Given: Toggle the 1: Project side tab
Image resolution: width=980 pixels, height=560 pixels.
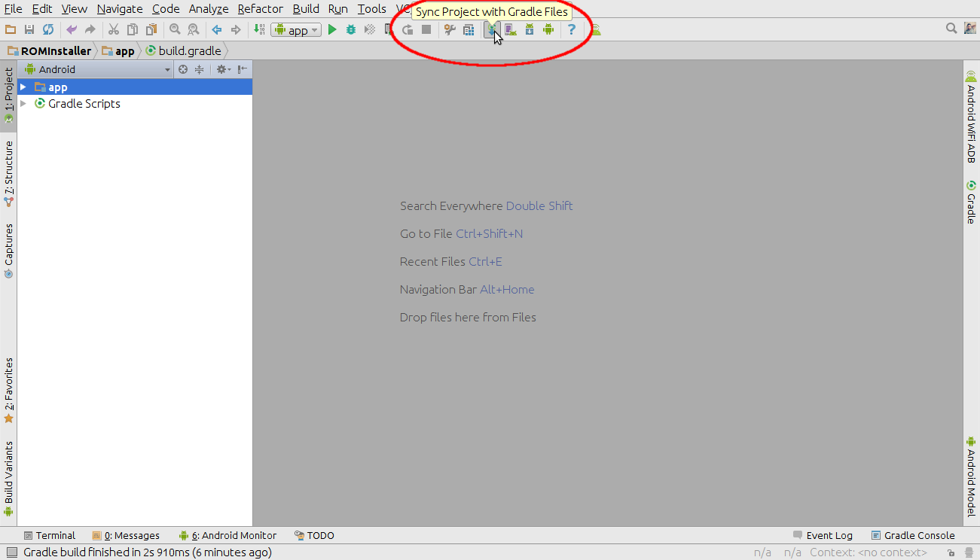Looking at the screenshot, I should point(8,96).
